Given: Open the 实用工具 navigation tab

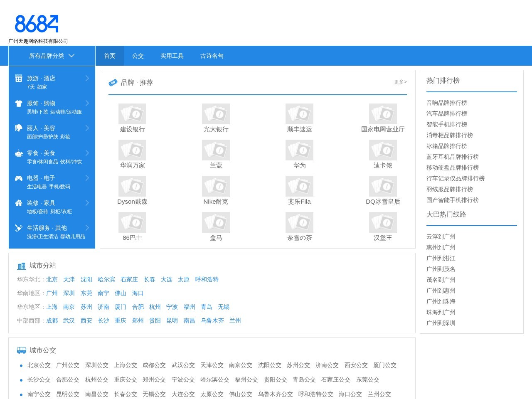Looking at the screenshot, I should pos(172,56).
